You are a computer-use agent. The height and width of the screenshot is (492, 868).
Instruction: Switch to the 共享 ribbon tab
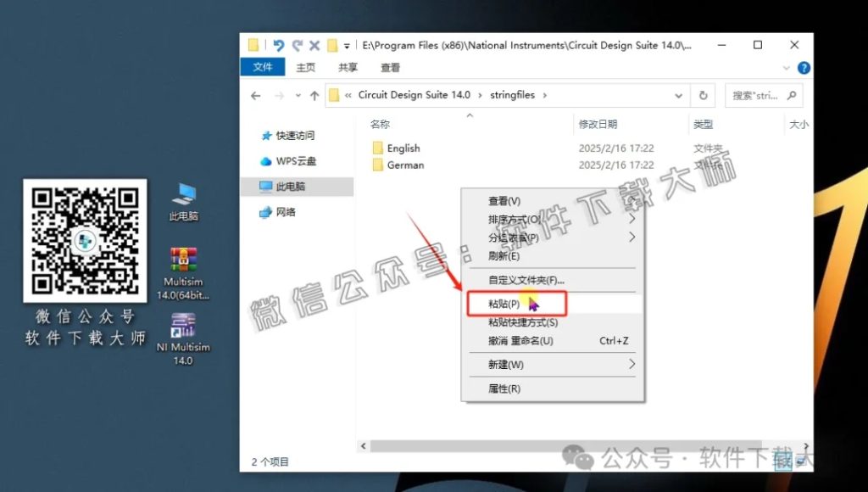(348, 68)
